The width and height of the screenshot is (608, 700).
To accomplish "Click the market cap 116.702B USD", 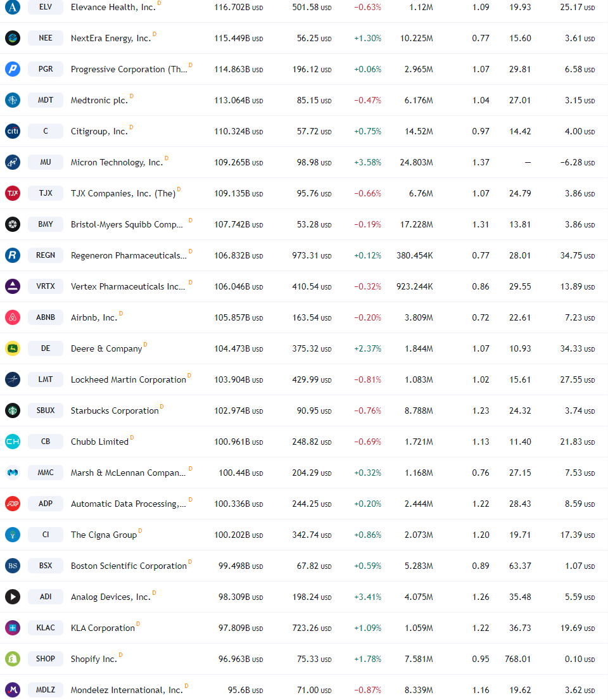I will click(x=238, y=7).
